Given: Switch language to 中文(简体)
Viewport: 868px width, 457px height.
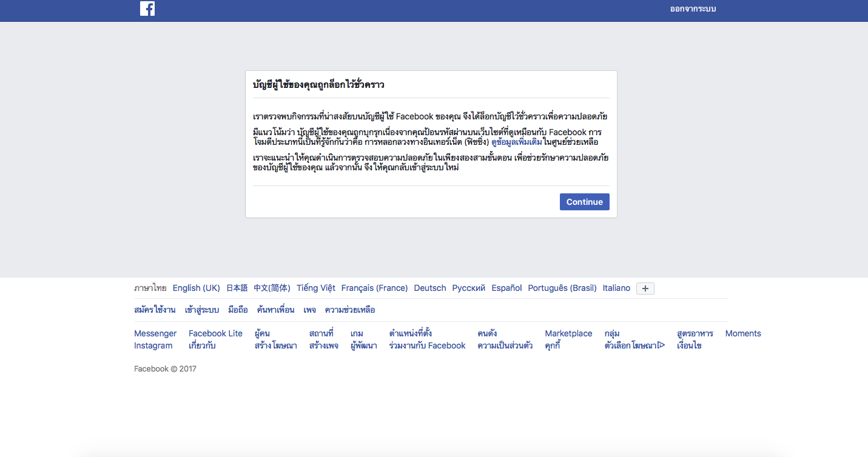Looking at the screenshot, I should click(x=272, y=288).
